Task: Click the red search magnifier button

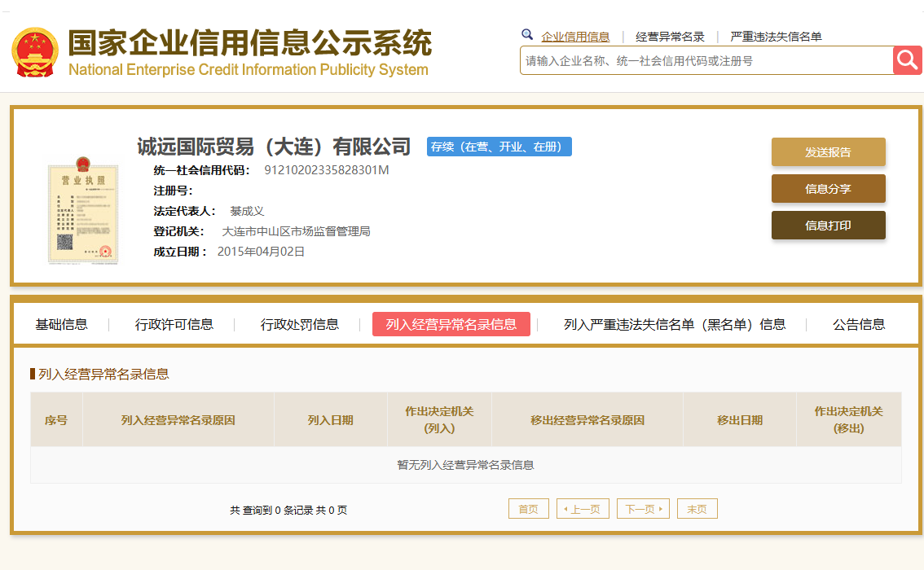Action: [907, 60]
